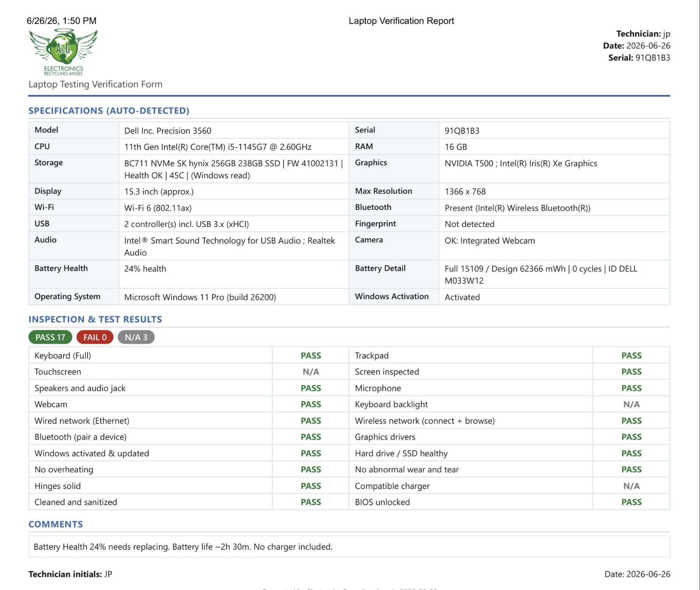700x590 pixels.
Task: Click the INSPECTION & TEST RESULTS heading
Action: click(95, 319)
